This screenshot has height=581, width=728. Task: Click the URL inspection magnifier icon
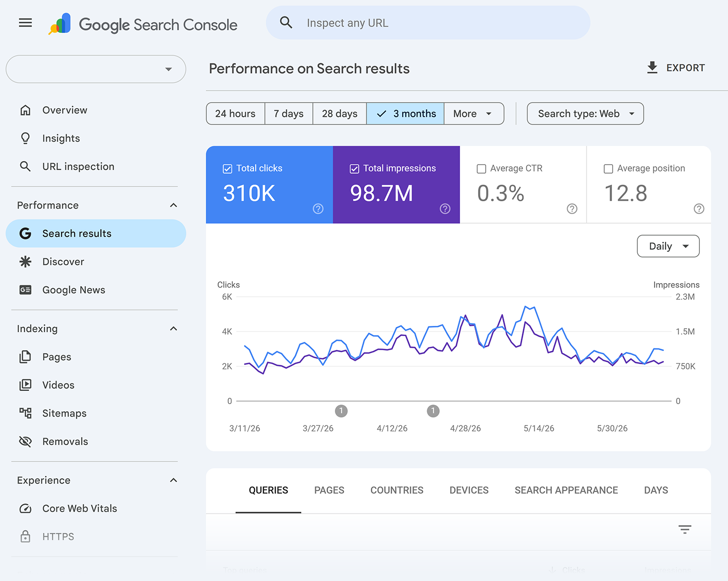pyautogui.click(x=25, y=166)
